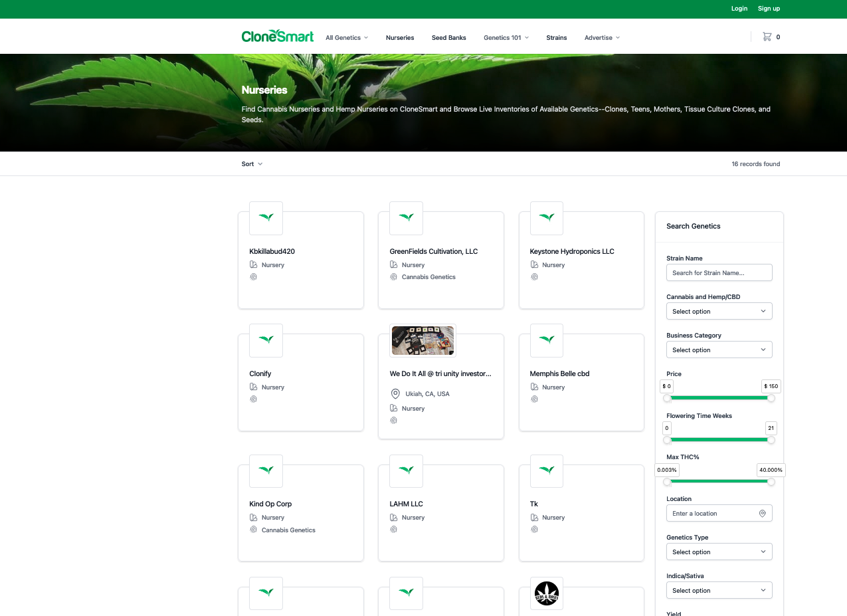Go to Nurseries nav item
The width and height of the screenshot is (847, 616).
(400, 38)
